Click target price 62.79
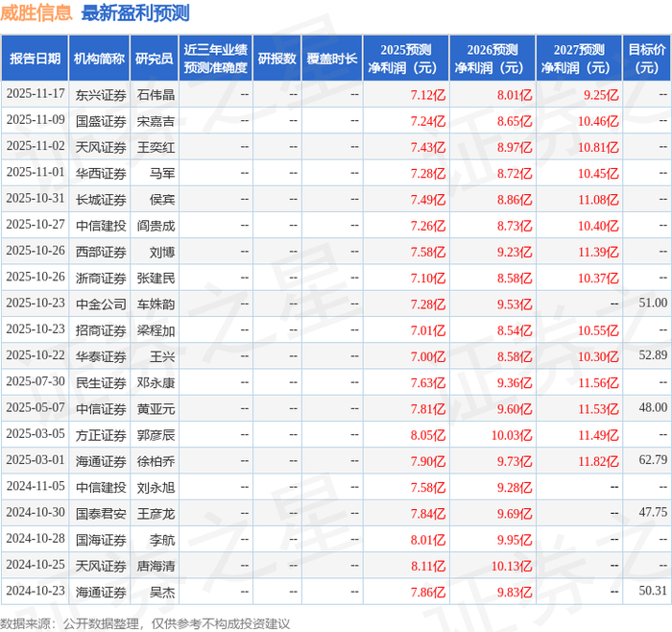The image size is (672, 632). (653, 460)
